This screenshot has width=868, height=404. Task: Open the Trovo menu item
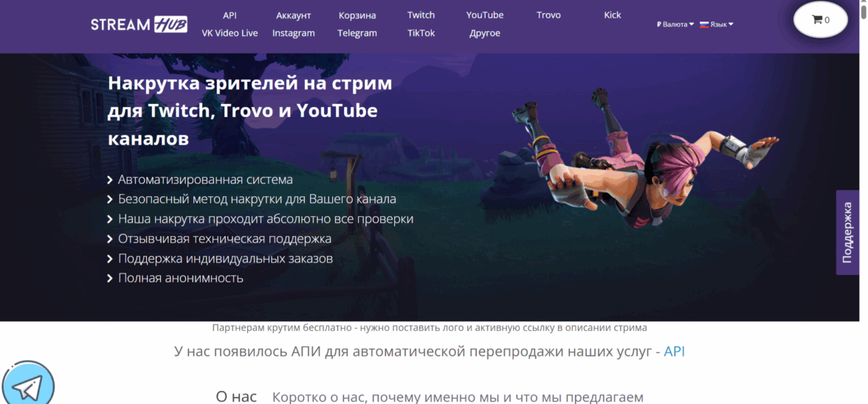pyautogui.click(x=548, y=15)
